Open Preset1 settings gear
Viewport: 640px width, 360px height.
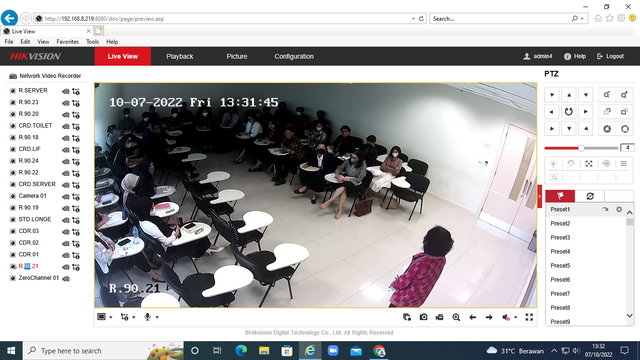click(x=619, y=209)
